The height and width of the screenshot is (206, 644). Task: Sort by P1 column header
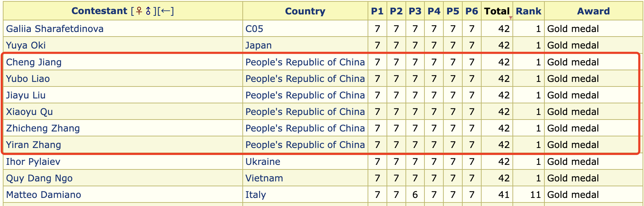click(377, 12)
